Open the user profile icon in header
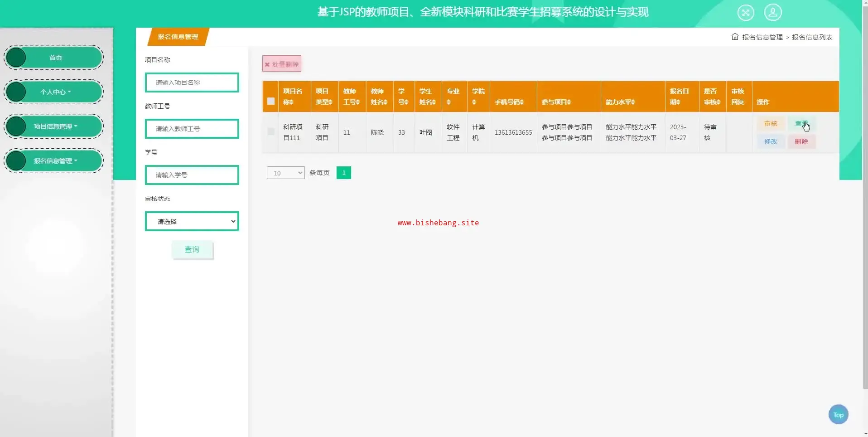Viewport: 868px width, 437px height. [x=772, y=12]
